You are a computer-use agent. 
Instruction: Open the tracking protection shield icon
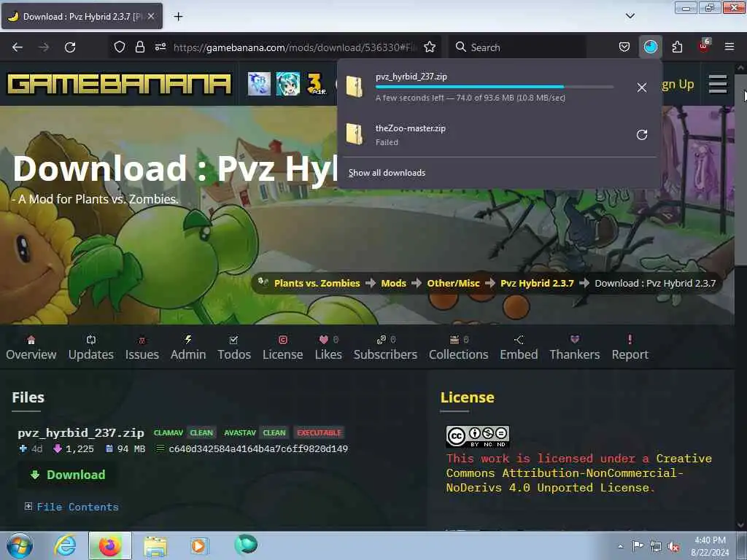pyautogui.click(x=120, y=47)
